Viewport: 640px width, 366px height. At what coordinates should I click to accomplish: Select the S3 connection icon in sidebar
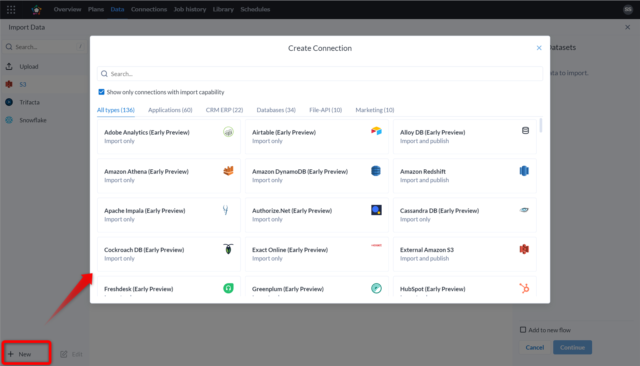pyautogui.click(x=9, y=84)
